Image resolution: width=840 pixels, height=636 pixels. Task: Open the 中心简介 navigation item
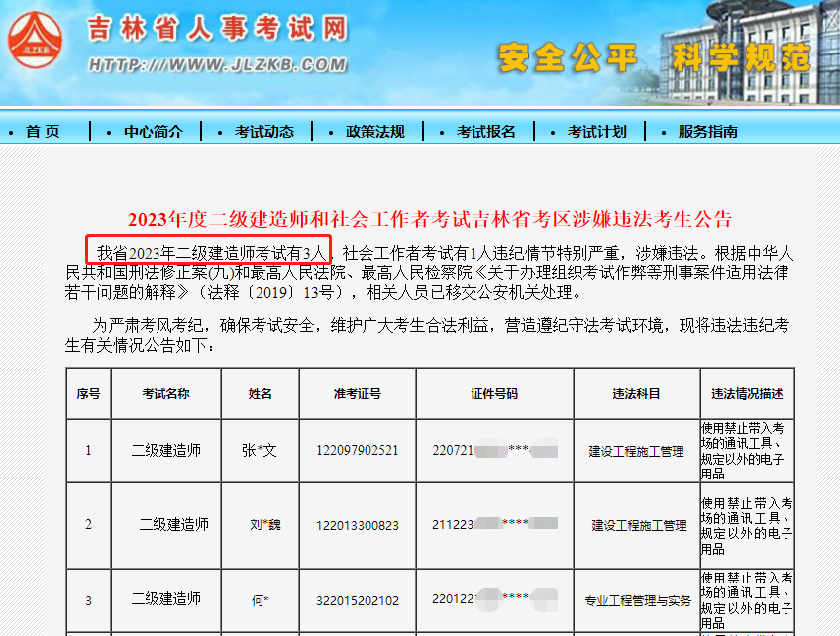click(x=154, y=131)
